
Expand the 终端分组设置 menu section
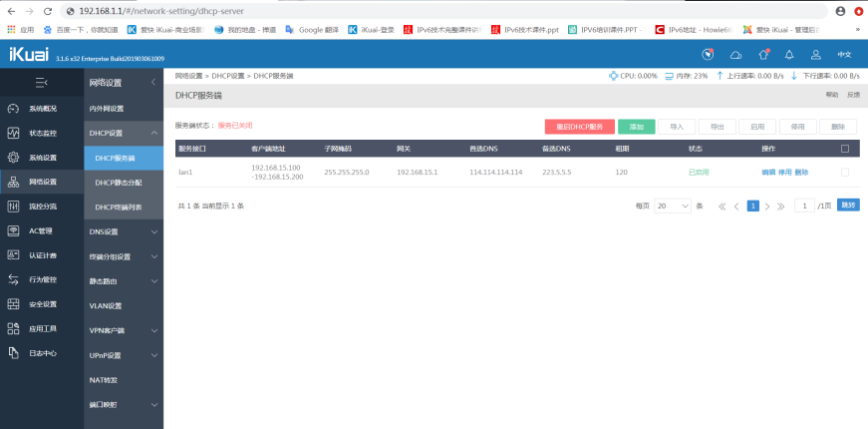[154, 256]
